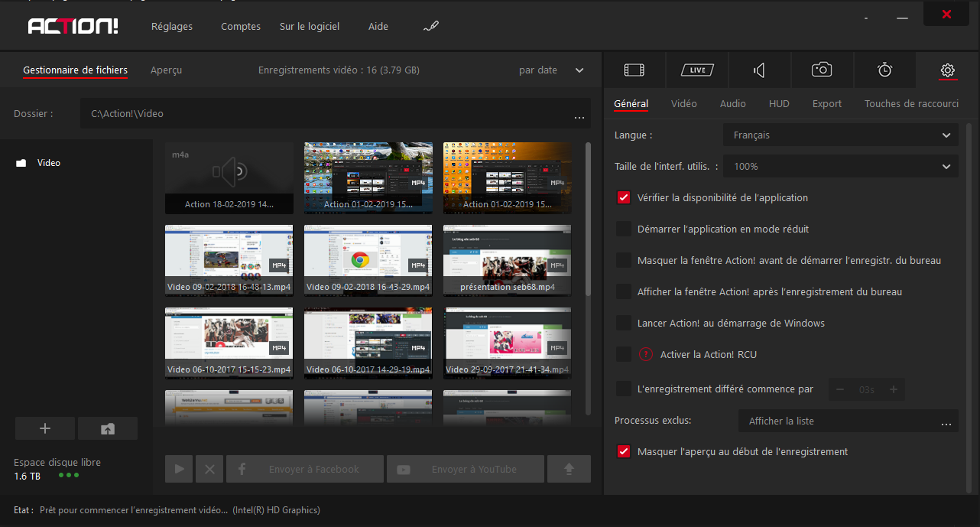Enable L'enregistrement différé commence par checkbox
Screen dimensions: 980x527
(624, 389)
